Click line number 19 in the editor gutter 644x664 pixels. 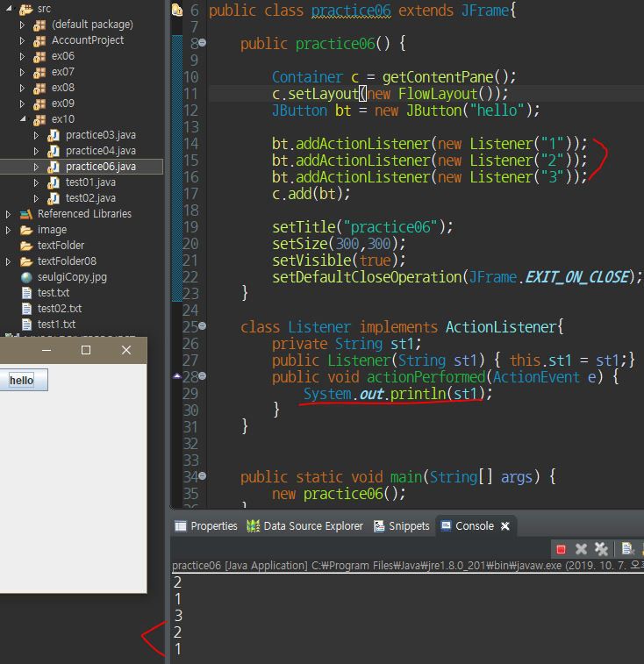click(190, 227)
